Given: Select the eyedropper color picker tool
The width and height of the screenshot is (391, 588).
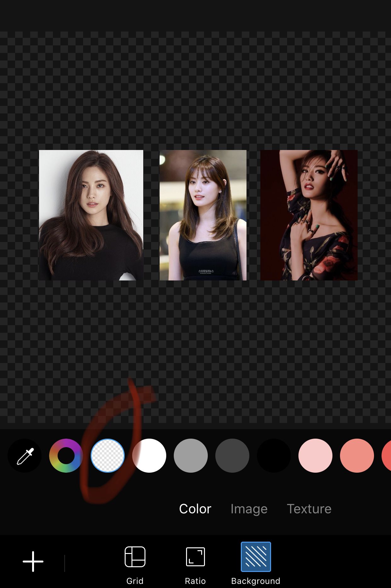Looking at the screenshot, I should (x=25, y=456).
